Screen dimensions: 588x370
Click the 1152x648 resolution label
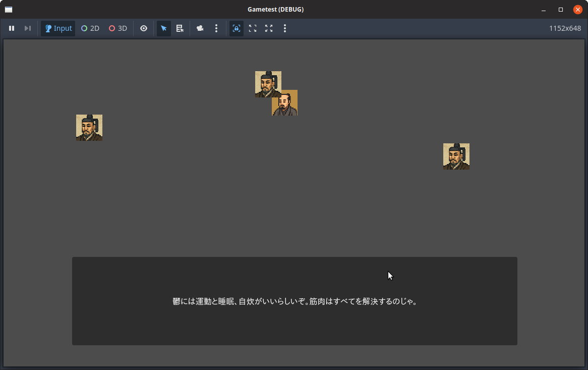(565, 28)
